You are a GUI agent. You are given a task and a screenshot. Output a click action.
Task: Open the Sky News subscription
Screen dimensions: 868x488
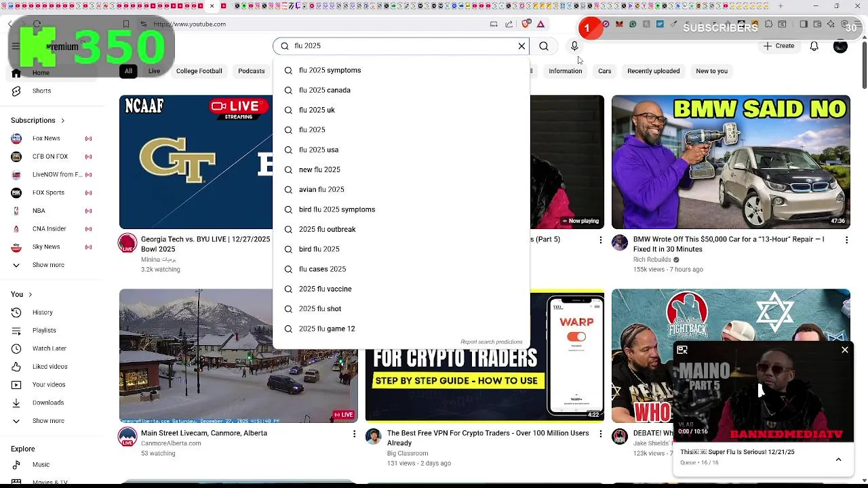pyautogui.click(x=51, y=247)
